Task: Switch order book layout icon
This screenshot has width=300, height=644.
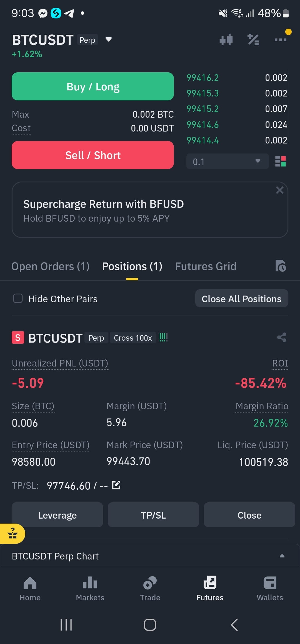Action: (280, 161)
